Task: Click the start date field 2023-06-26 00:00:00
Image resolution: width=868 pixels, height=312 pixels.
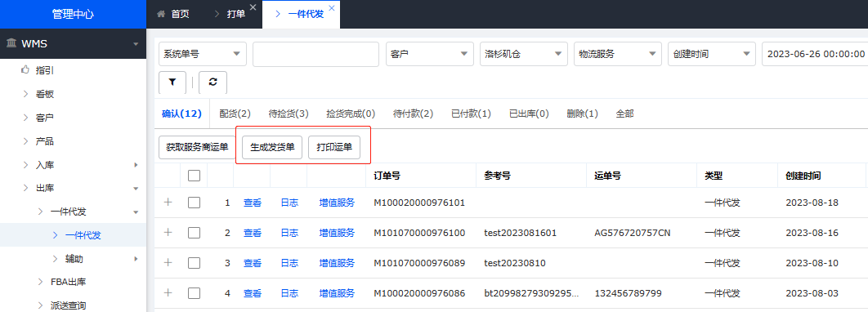Action: point(815,54)
